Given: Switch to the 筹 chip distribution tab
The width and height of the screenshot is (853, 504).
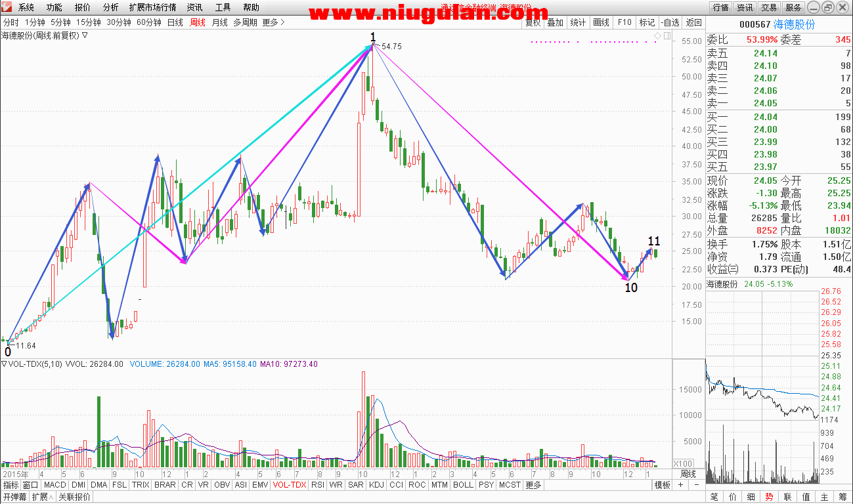Looking at the screenshot, I should pyautogui.click(x=842, y=497).
